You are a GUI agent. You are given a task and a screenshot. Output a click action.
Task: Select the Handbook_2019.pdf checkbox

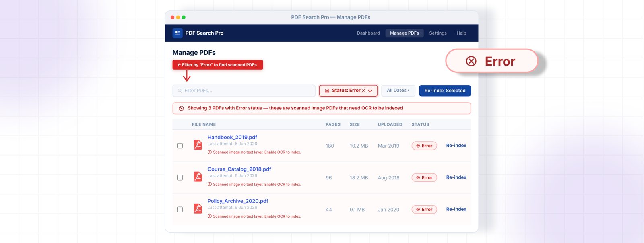pos(180,146)
